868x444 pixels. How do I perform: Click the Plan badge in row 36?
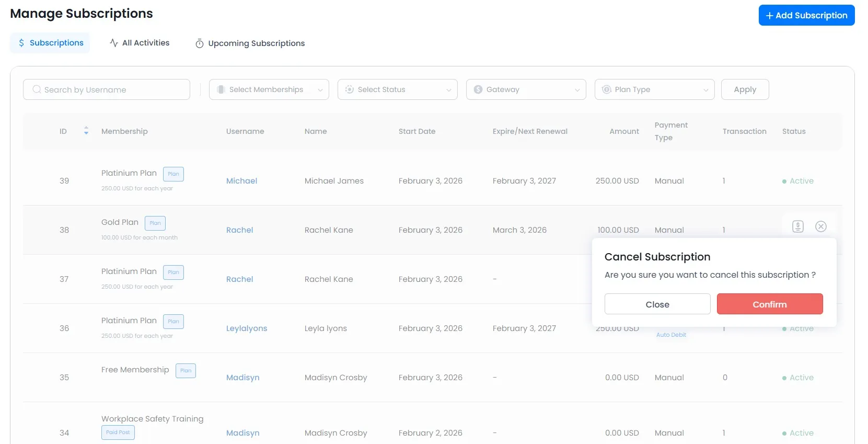173,322
